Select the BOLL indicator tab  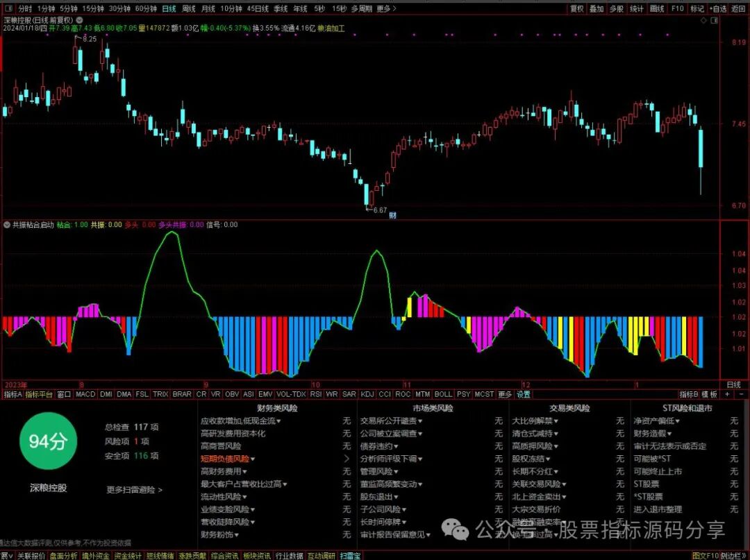(x=443, y=394)
